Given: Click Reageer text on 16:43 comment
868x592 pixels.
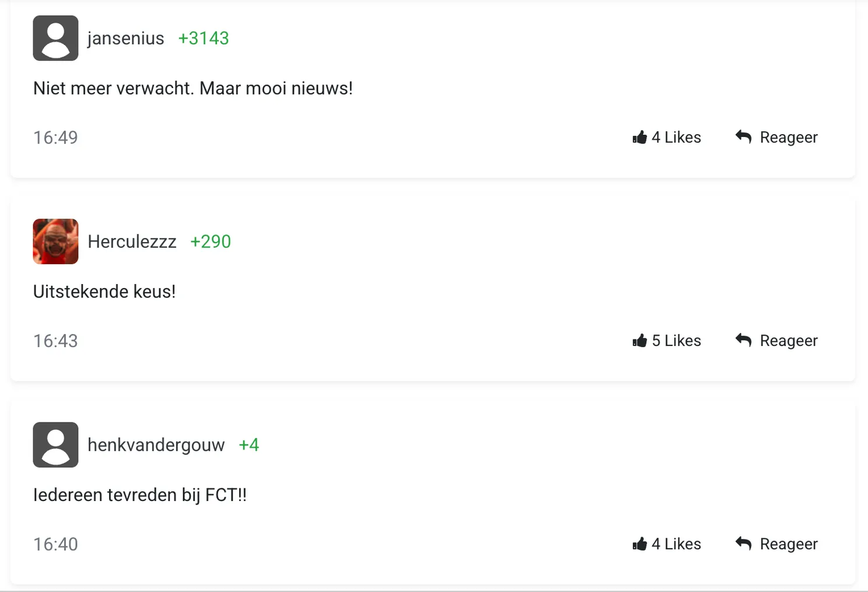Looking at the screenshot, I should pyautogui.click(x=789, y=341).
